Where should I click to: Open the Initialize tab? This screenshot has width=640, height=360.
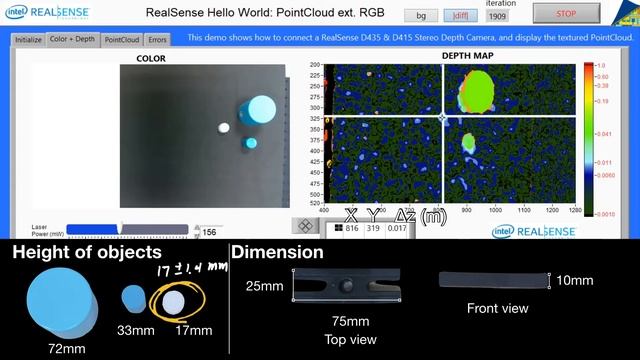point(28,40)
